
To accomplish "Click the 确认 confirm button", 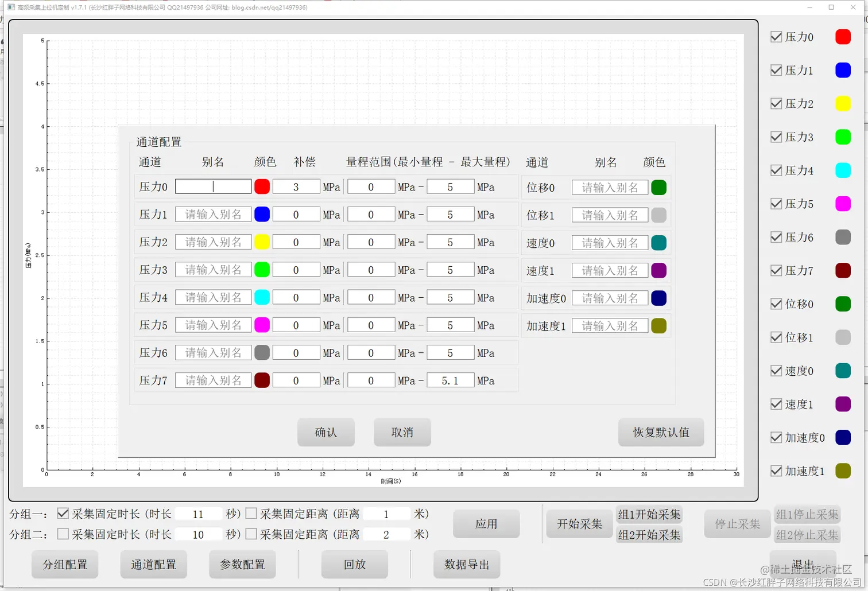I will click(x=325, y=432).
